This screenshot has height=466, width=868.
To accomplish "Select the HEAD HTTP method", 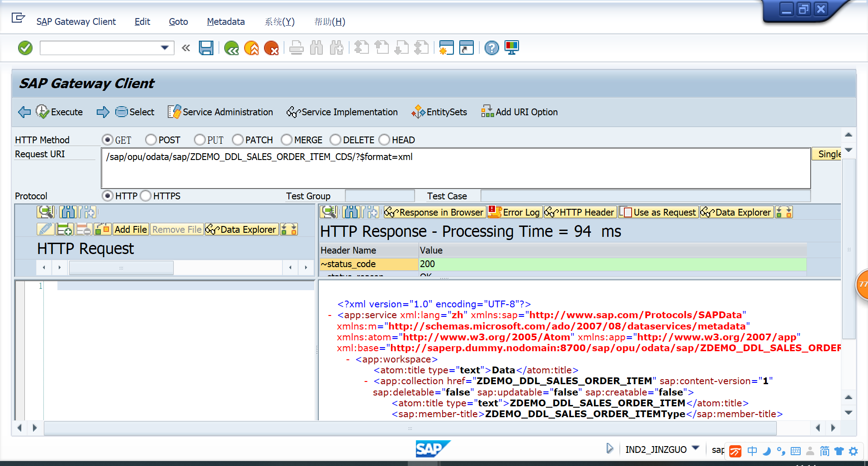I will [x=384, y=140].
